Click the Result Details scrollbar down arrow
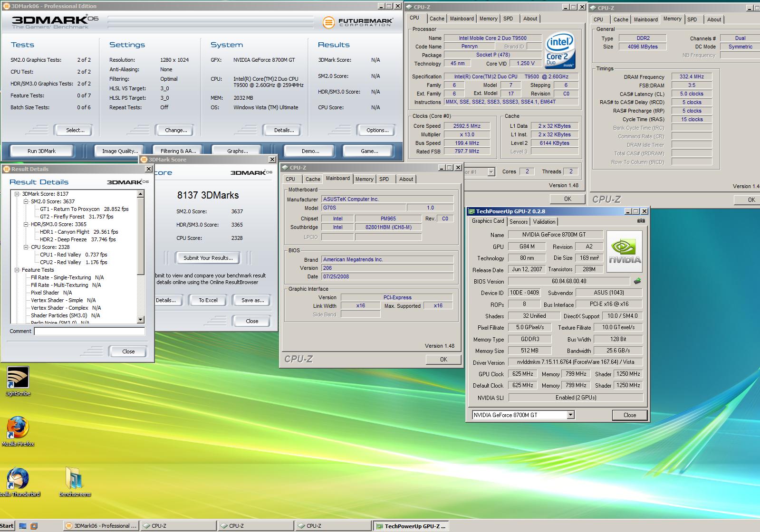Image resolution: width=760 pixels, height=532 pixels. click(x=141, y=320)
